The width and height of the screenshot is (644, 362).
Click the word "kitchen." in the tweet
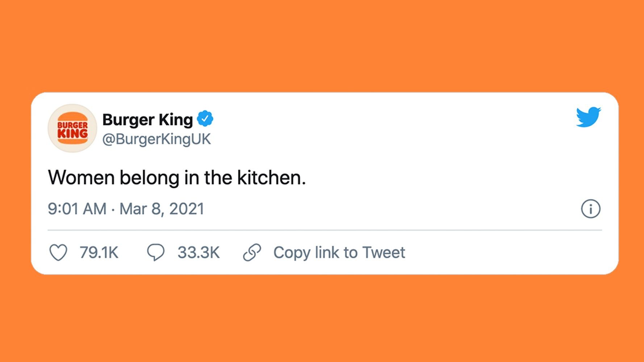[271, 178]
